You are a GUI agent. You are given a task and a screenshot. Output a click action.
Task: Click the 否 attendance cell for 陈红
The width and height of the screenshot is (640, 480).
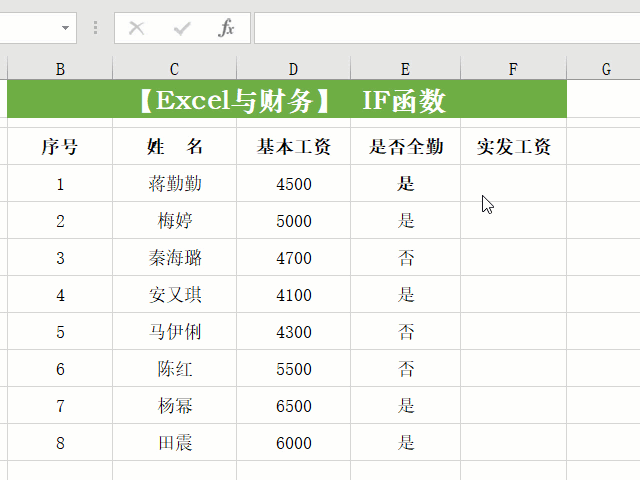[405, 369]
